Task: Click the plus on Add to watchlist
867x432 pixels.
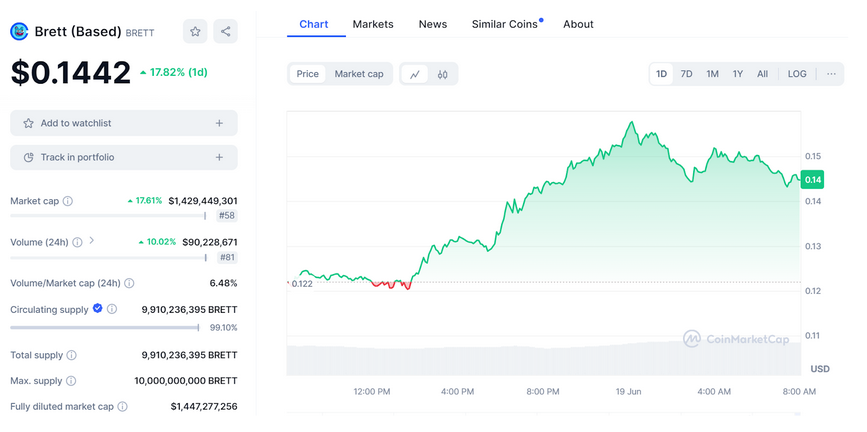Action: pos(220,123)
